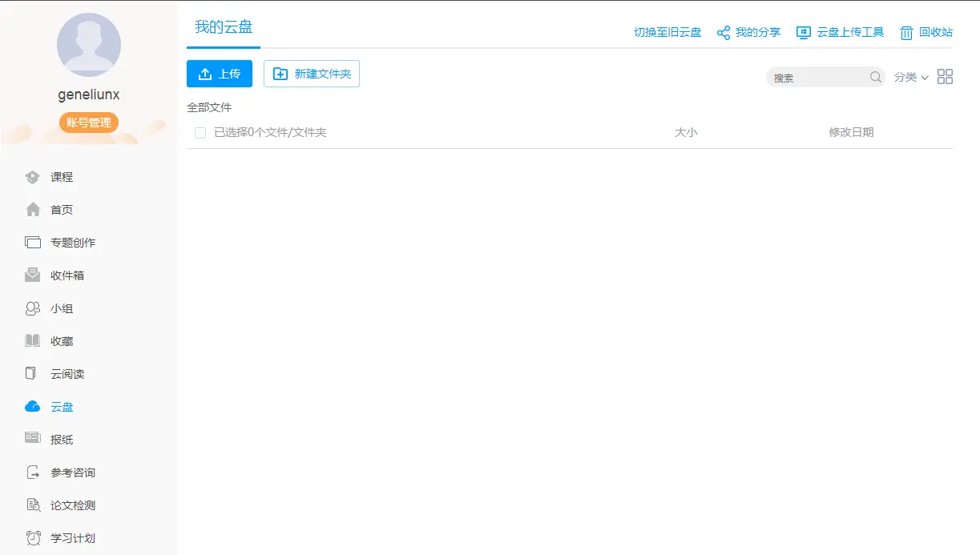Open 我的分享 shares
This screenshot has width=980, height=555.
click(748, 33)
